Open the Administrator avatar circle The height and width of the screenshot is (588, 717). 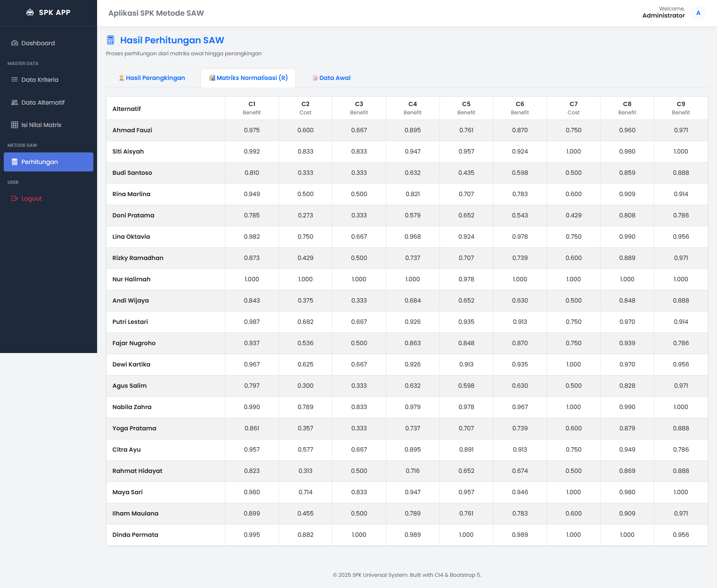point(698,13)
